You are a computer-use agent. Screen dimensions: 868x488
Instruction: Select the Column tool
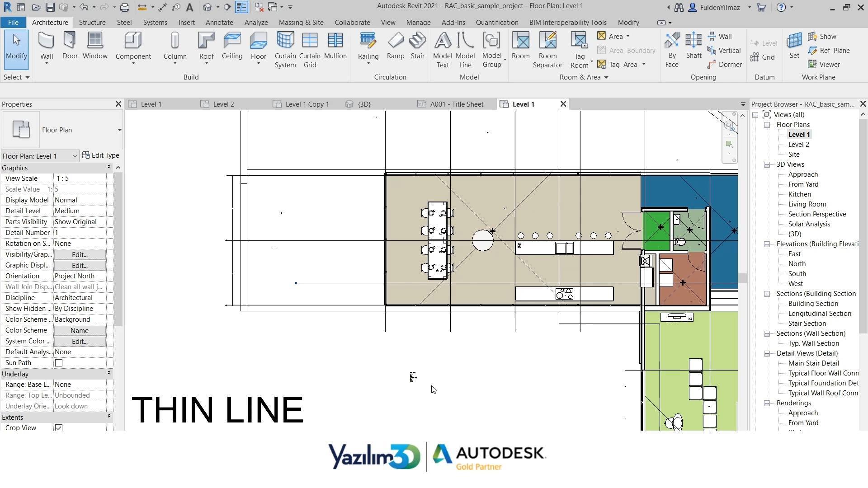tap(175, 49)
